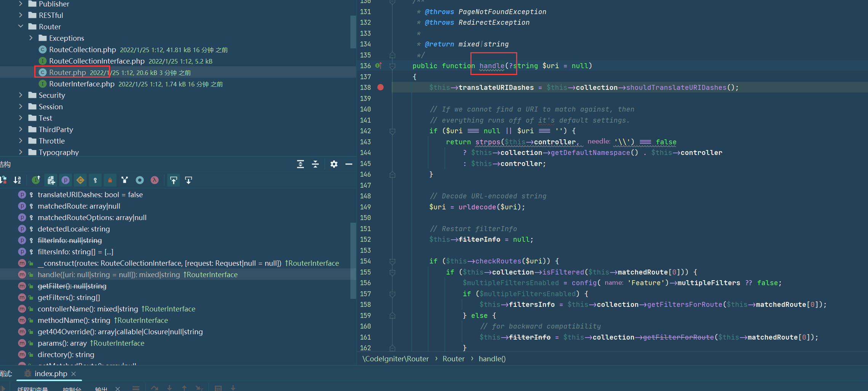Image resolution: width=868 pixels, height=391 pixels.
Task: Toggle Show Lambdas filter icon
Action: pyautogui.click(x=155, y=180)
